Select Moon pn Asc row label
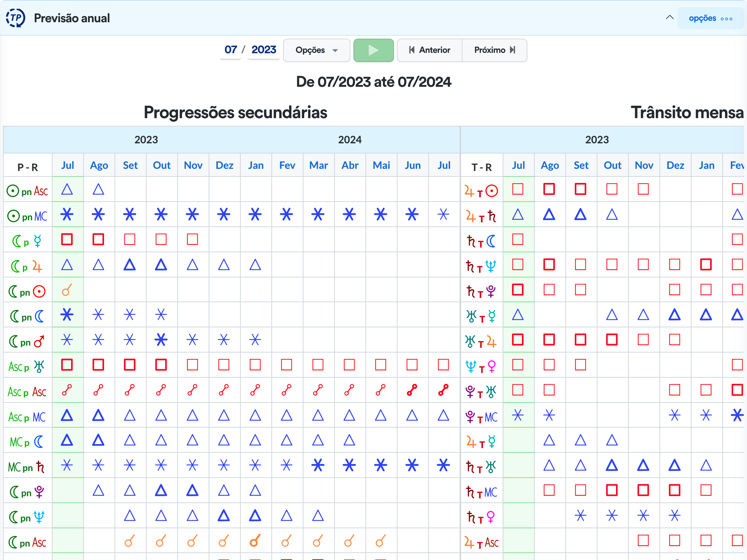Viewport: 747px width, 560px height. pyautogui.click(x=28, y=542)
